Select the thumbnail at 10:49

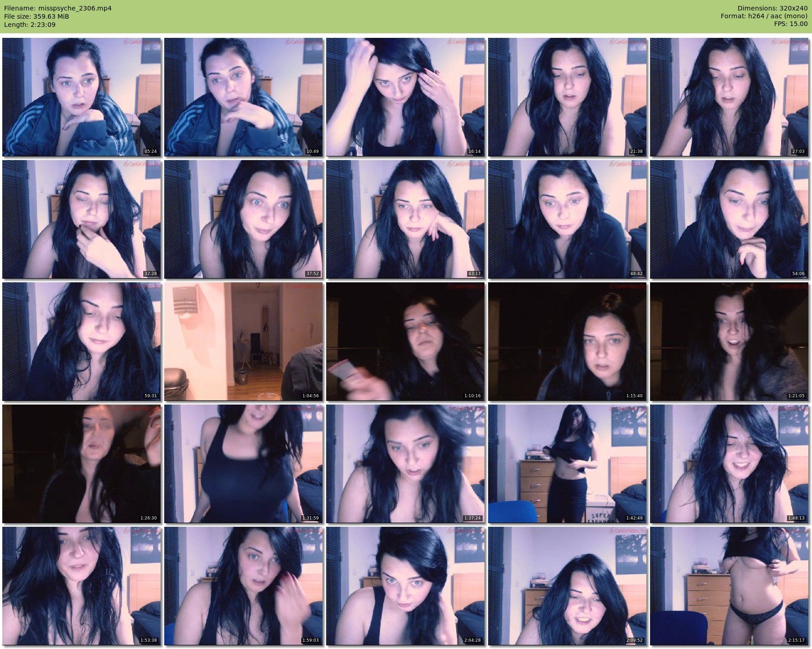click(243, 97)
